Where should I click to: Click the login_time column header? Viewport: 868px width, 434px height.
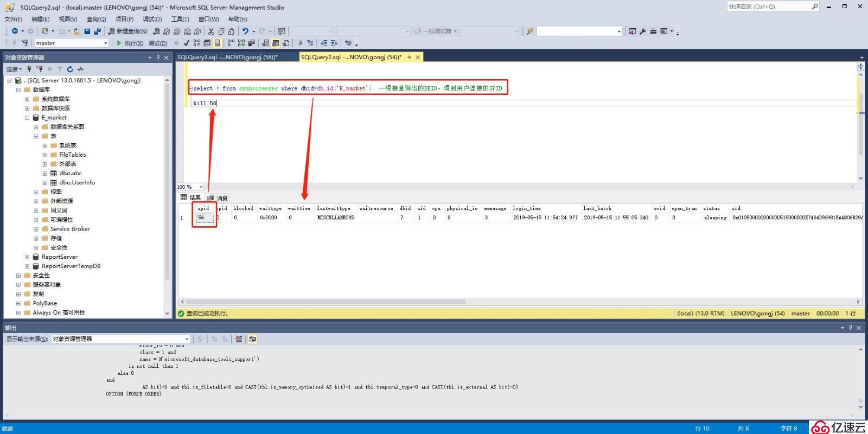[545, 208]
